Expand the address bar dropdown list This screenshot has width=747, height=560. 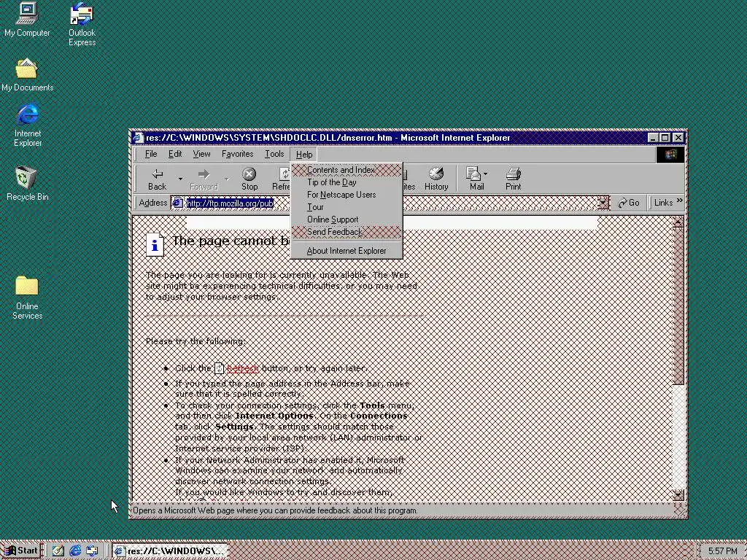(603, 203)
